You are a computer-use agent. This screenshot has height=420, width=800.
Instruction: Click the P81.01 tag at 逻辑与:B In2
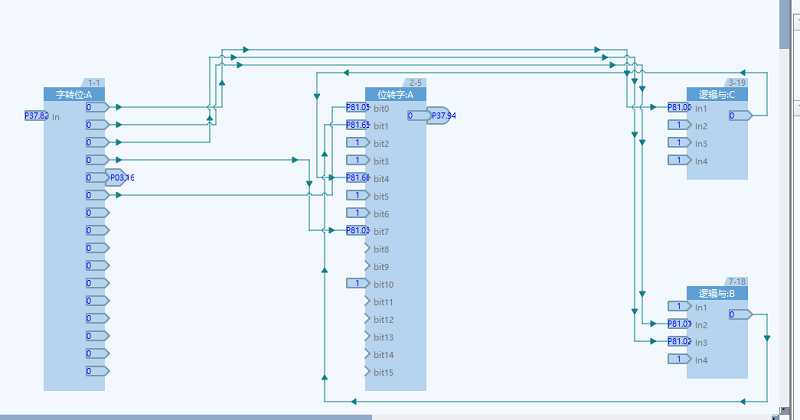point(679,324)
